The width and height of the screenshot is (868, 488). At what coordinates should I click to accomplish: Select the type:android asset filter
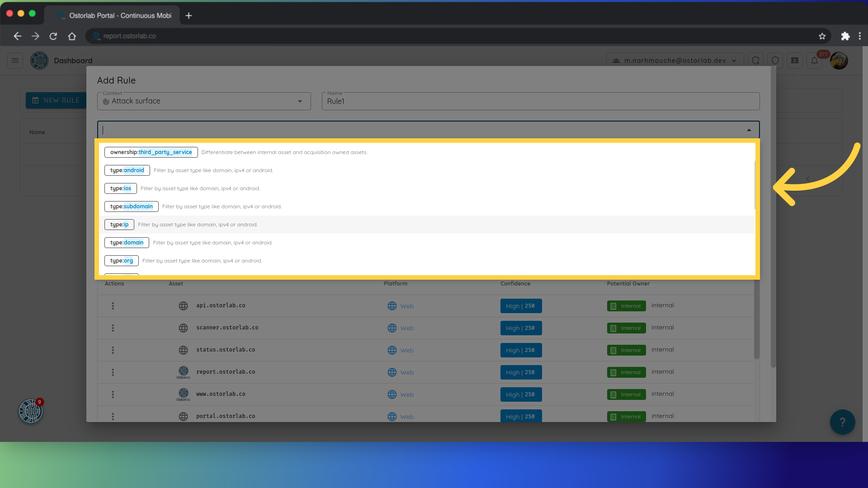[x=127, y=170]
